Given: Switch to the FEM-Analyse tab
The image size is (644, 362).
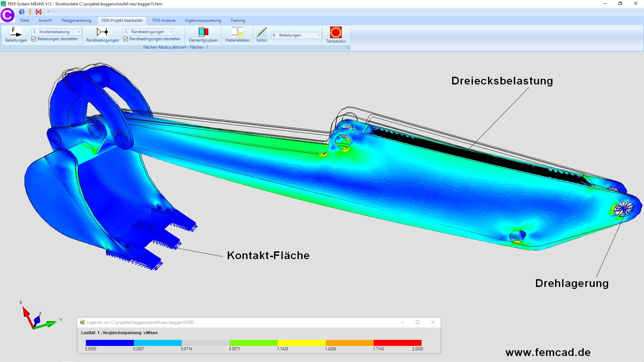Looking at the screenshot, I should click(164, 20).
